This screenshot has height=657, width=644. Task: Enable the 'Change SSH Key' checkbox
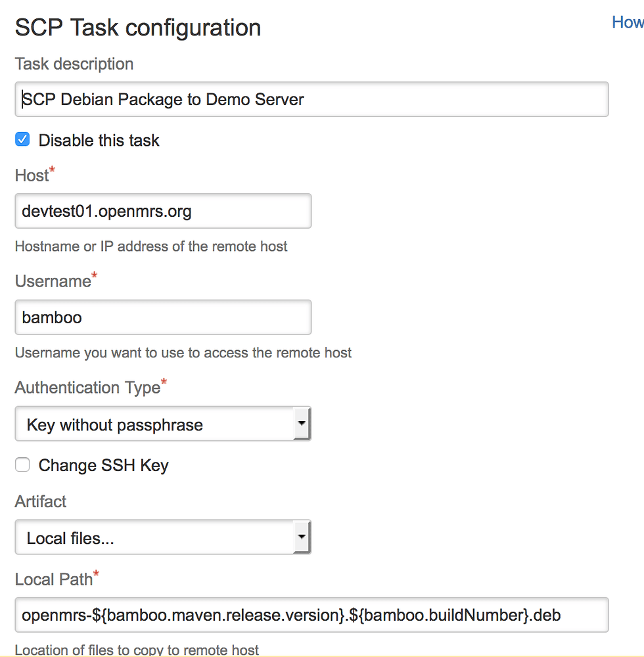23,465
